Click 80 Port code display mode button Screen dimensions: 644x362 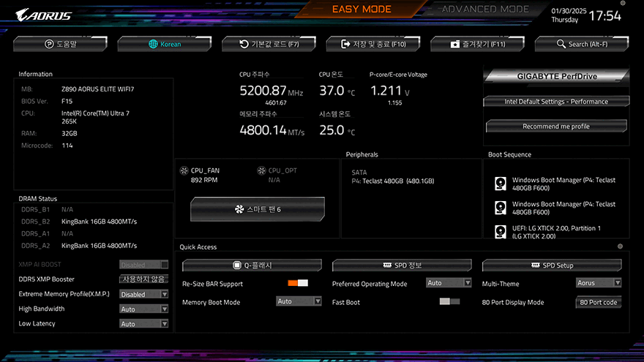pyautogui.click(x=599, y=302)
